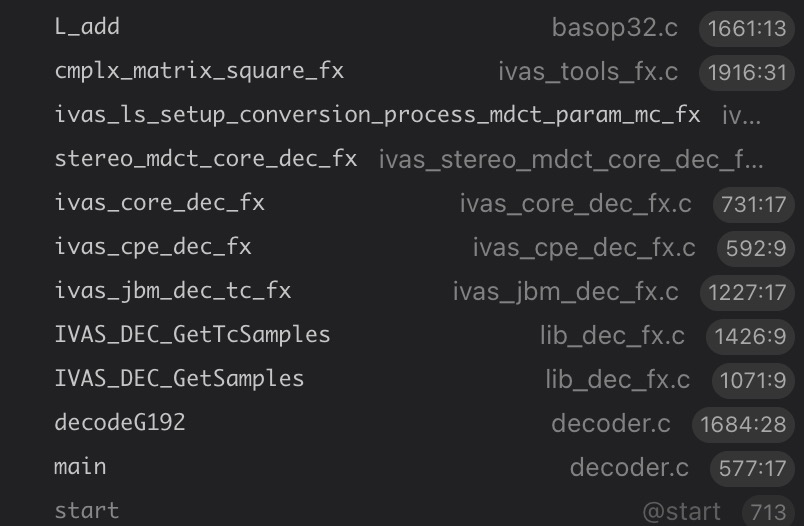Select the stereo_mdct_core_dec_fx frame

coord(205,159)
